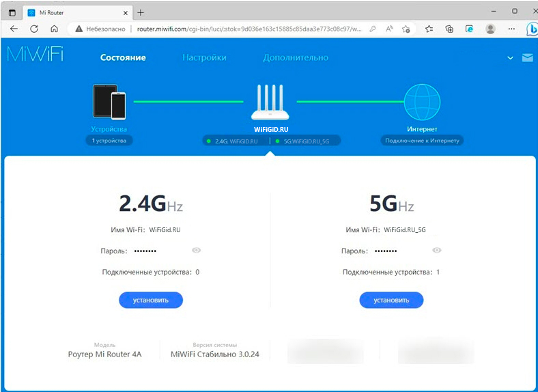Click Wi-Fi name 'WiFiGid.RU_5G' value
This screenshot has height=392, width=538.
point(405,230)
